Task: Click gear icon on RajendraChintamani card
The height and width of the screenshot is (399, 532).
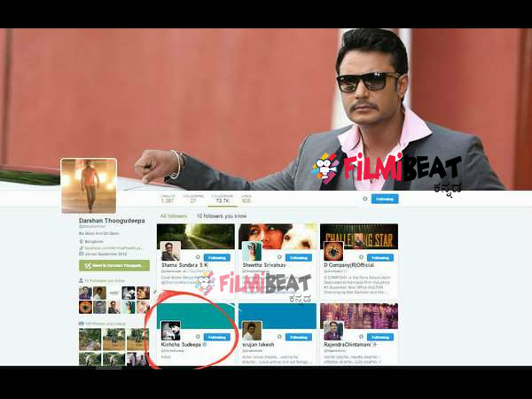Action: click(362, 337)
